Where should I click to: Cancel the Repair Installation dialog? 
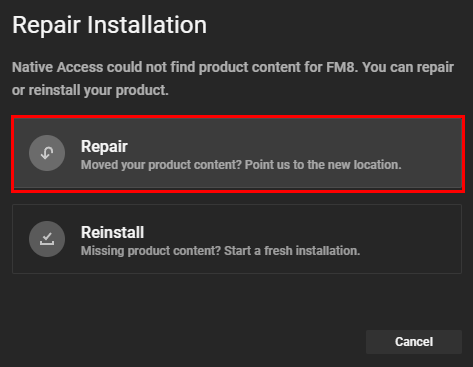pyautogui.click(x=414, y=342)
